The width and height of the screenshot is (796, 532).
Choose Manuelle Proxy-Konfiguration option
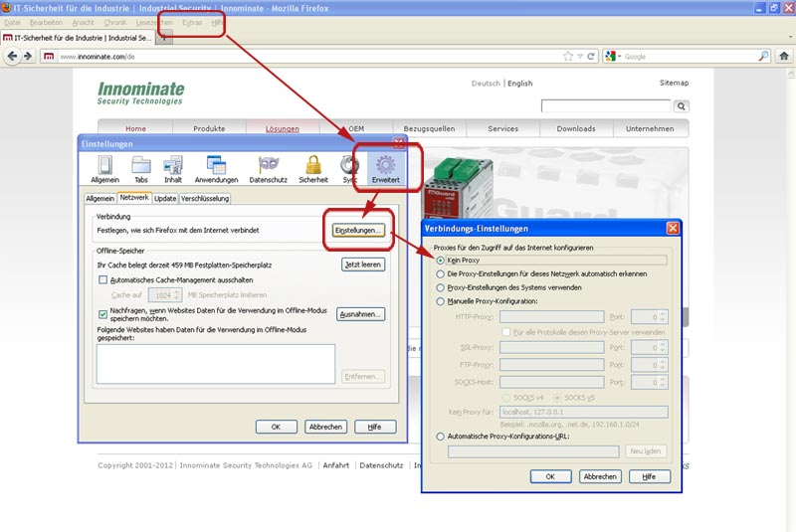(441, 300)
